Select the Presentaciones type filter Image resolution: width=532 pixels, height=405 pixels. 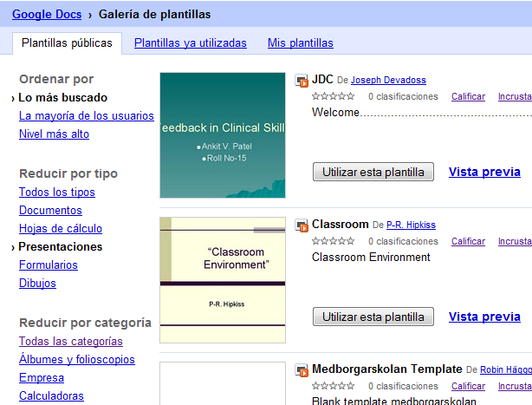[60, 247]
